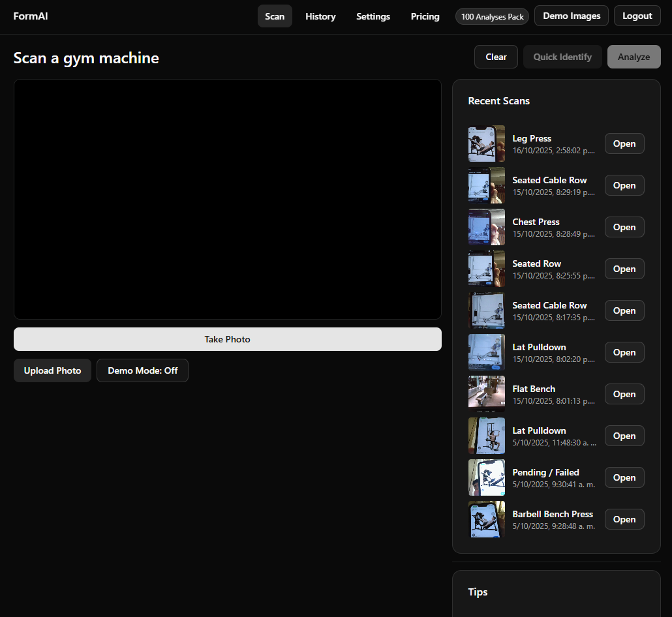672x617 pixels.
Task: Open Lat Pulldown scan from 15/10/2025
Action: pyautogui.click(x=624, y=352)
